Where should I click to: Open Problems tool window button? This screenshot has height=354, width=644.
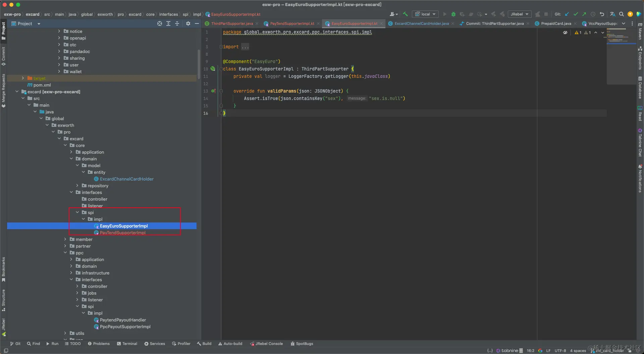(99, 344)
